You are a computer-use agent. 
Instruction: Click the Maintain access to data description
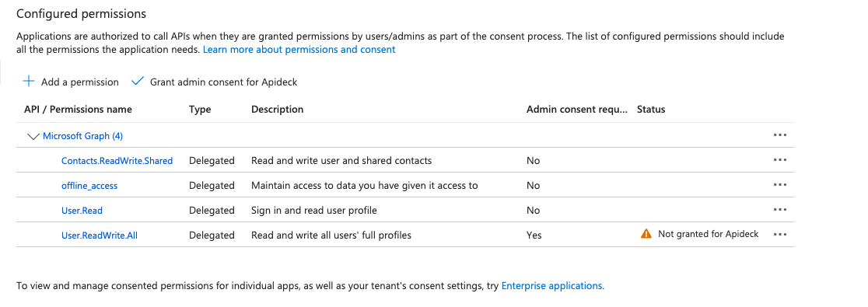point(364,185)
